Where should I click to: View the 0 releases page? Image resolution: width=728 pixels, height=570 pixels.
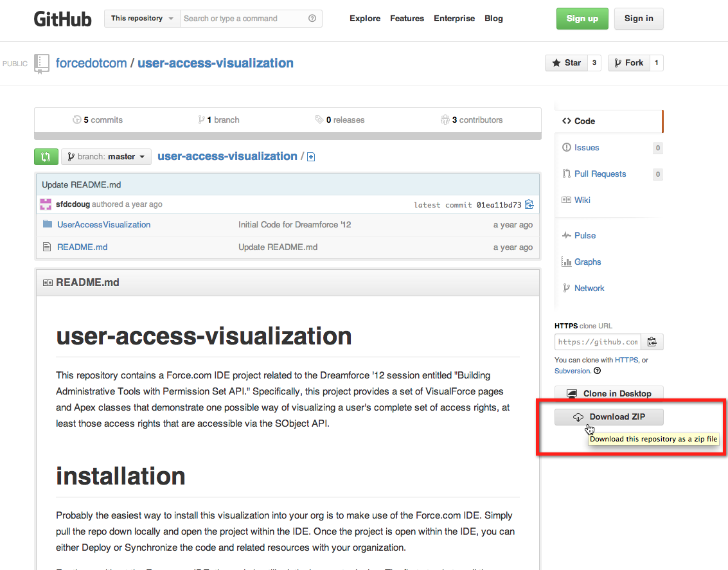(339, 120)
